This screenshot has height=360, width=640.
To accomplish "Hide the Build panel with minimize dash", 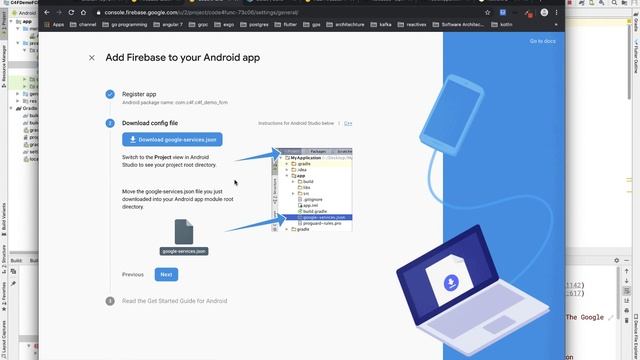I will (x=627, y=260).
